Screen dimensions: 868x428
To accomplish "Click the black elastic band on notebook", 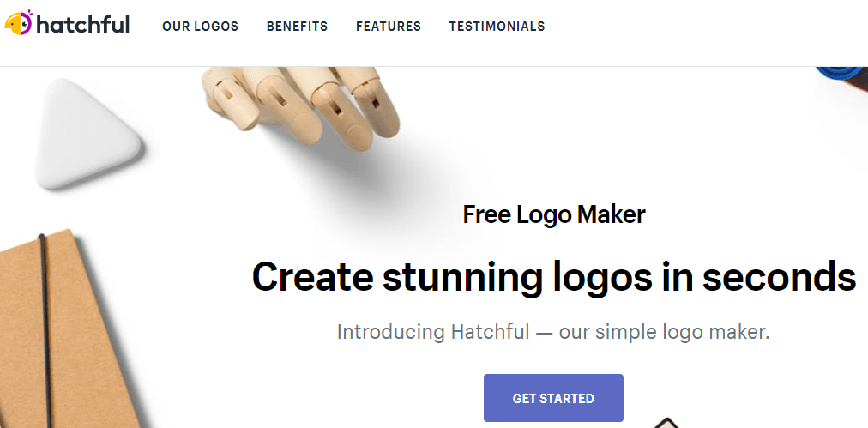I will pyautogui.click(x=46, y=332).
